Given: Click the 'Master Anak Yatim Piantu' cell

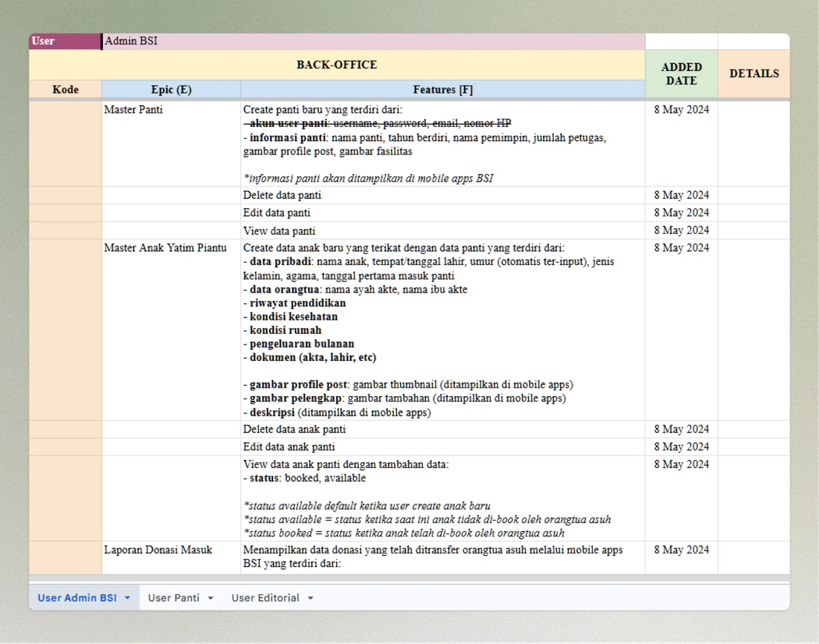Looking at the screenshot, I should coord(172,330).
